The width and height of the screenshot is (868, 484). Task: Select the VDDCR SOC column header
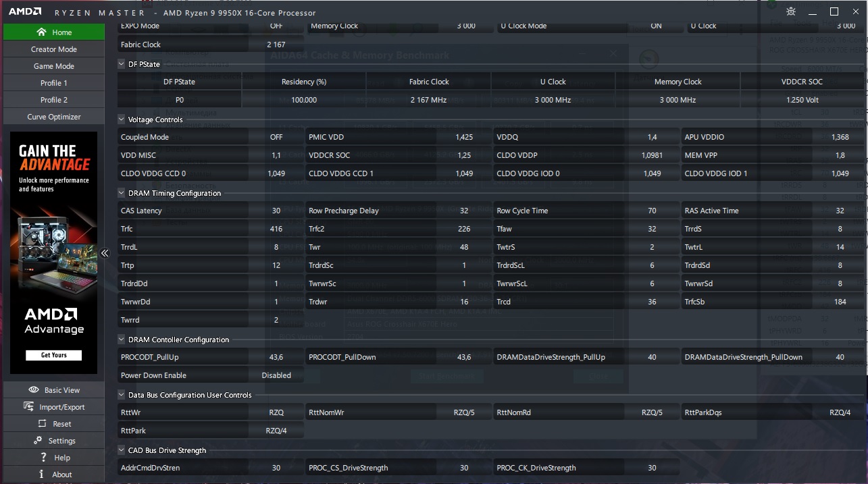pos(802,82)
